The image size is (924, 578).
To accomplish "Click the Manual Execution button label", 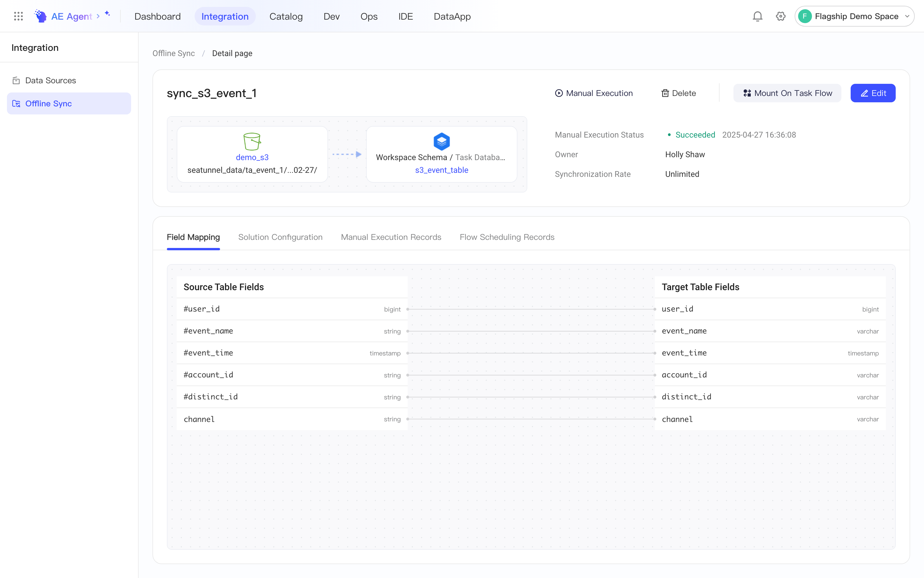I will pyautogui.click(x=599, y=93).
